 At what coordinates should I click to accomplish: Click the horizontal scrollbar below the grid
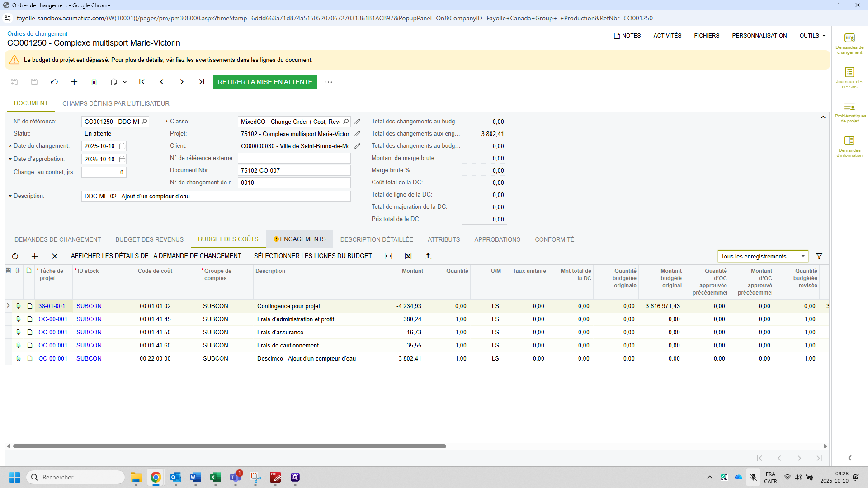[230, 446]
